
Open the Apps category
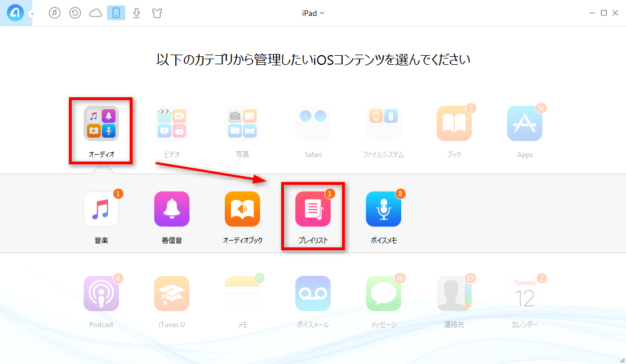tap(525, 124)
